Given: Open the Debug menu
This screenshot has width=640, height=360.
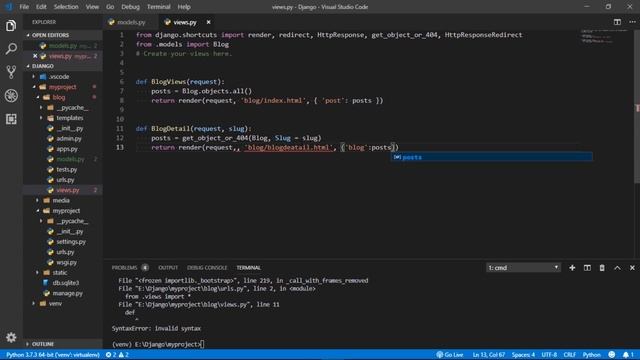Looking at the screenshot, I should [x=130, y=7].
